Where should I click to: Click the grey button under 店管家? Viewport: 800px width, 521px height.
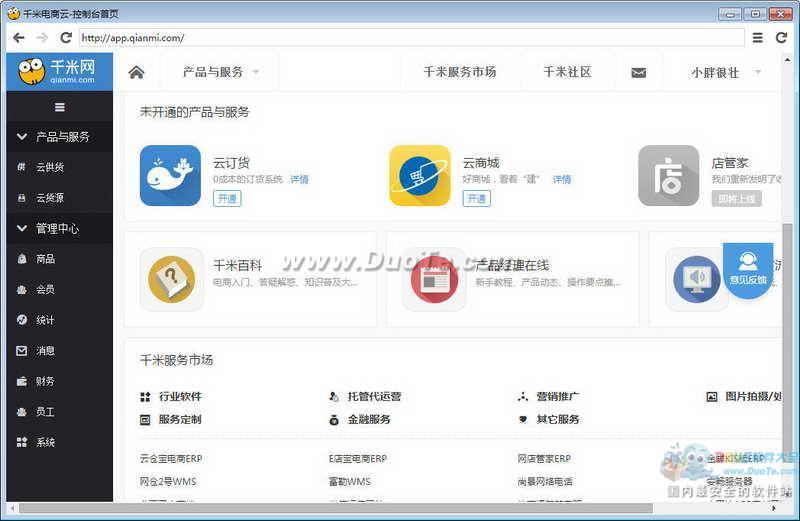point(736,199)
